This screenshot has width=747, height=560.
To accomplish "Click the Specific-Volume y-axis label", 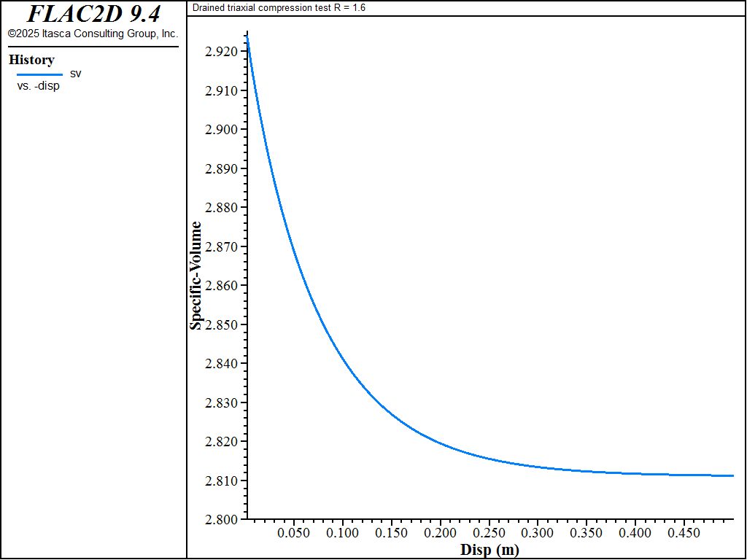I will pos(196,276).
